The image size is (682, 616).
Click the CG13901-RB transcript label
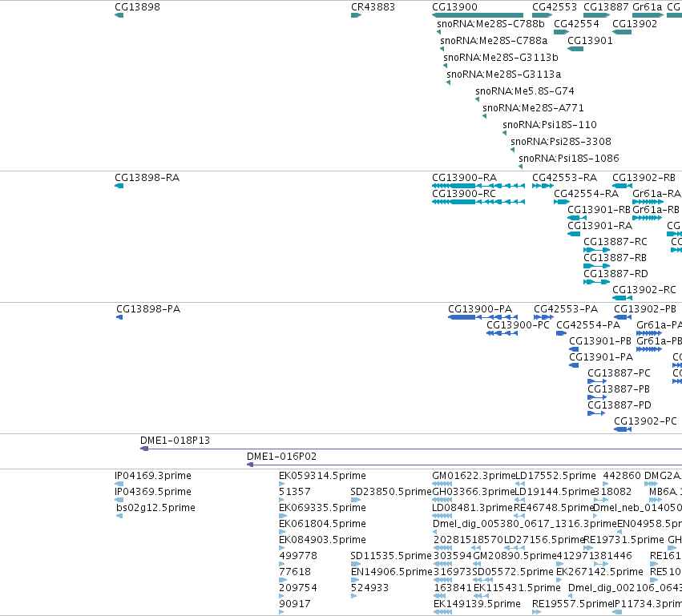(599, 210)
